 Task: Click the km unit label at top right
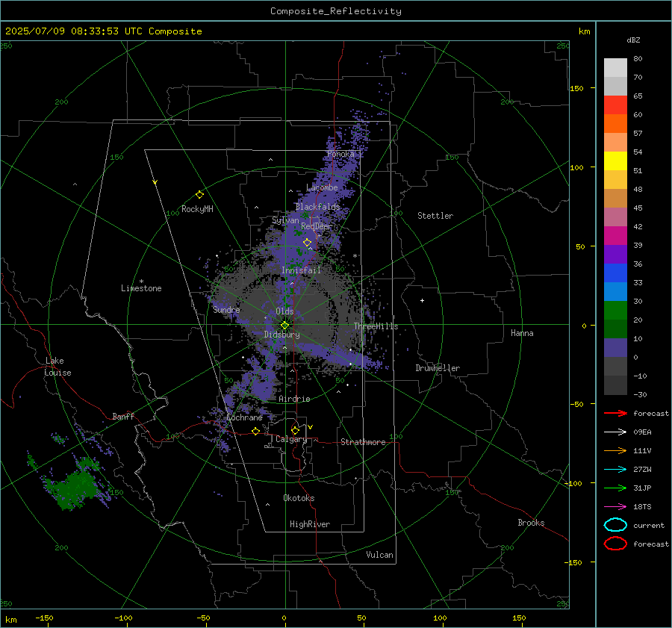pyautogui.click(x=584, y=31)
